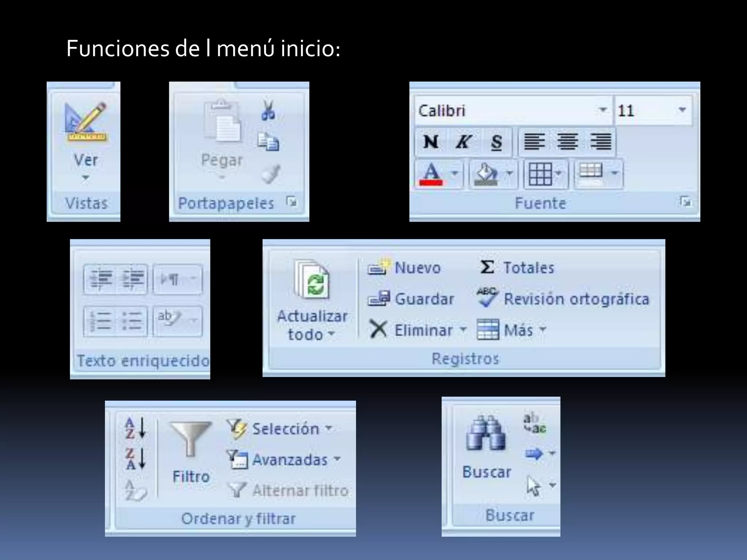Click the Ordenar y filtrar label

pyautogui.click(x=239, y=518)
